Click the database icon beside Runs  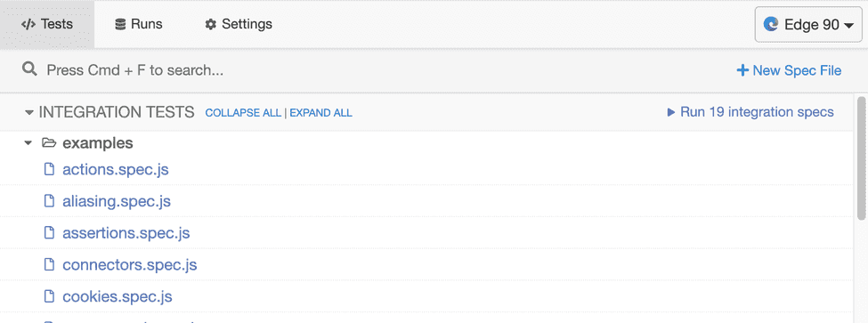(x=120, y=24)
